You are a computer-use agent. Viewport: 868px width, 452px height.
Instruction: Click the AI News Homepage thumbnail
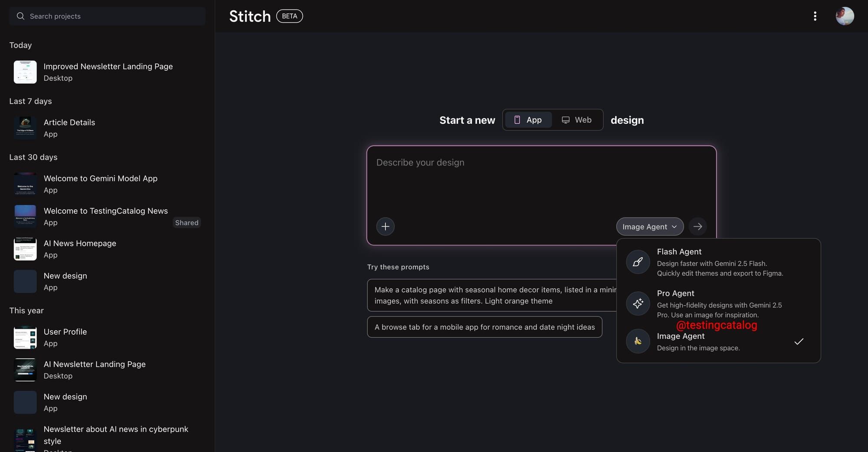pos(25,249)
